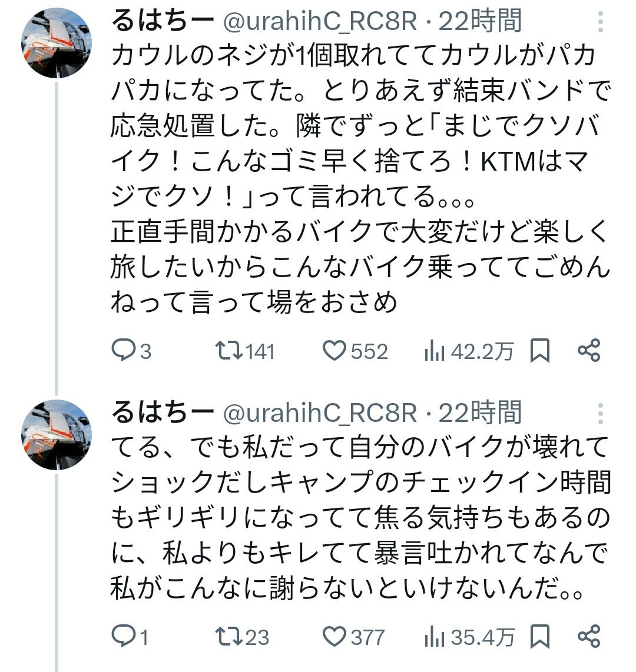The height and width of the screenshot is (672, 636).
Task: Open @urahihC_RC8R handle in first tweet
Action: point(320,21)
